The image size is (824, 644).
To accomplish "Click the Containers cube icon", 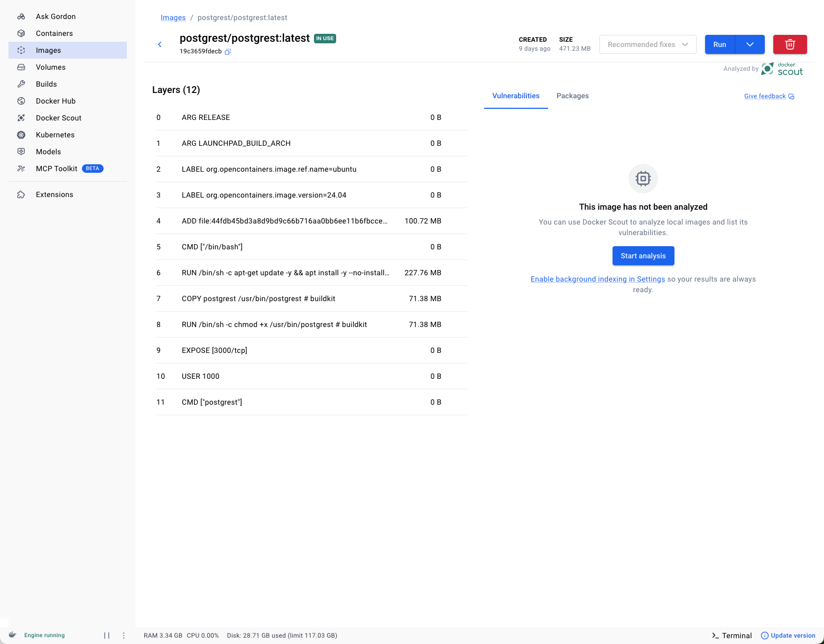I will click(21, 33).
